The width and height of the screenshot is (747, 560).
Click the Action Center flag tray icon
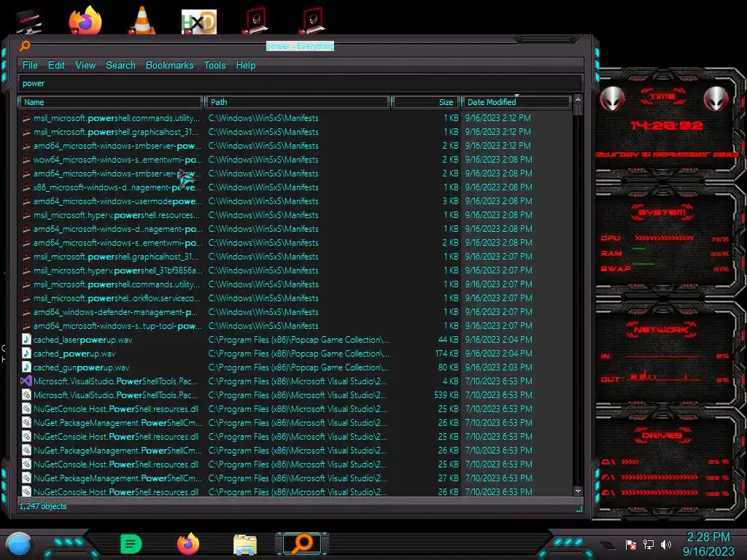pos(631,545)
